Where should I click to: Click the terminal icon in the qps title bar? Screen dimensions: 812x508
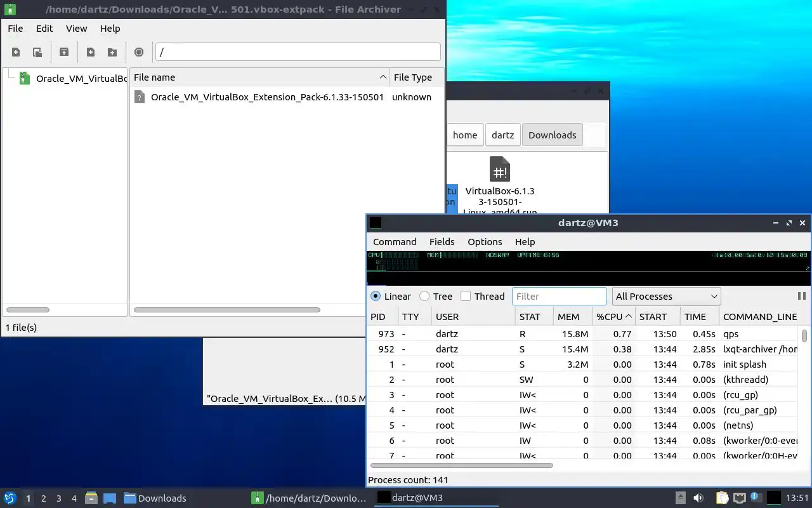point(376,222)
